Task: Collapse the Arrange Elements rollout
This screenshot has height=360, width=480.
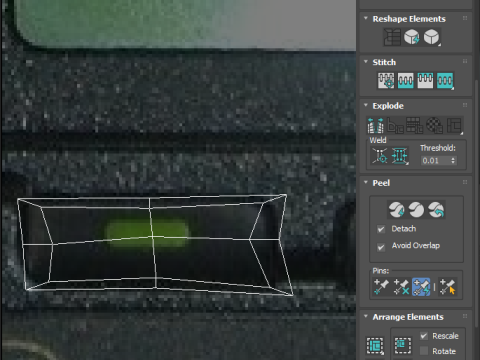Action: 366,316
